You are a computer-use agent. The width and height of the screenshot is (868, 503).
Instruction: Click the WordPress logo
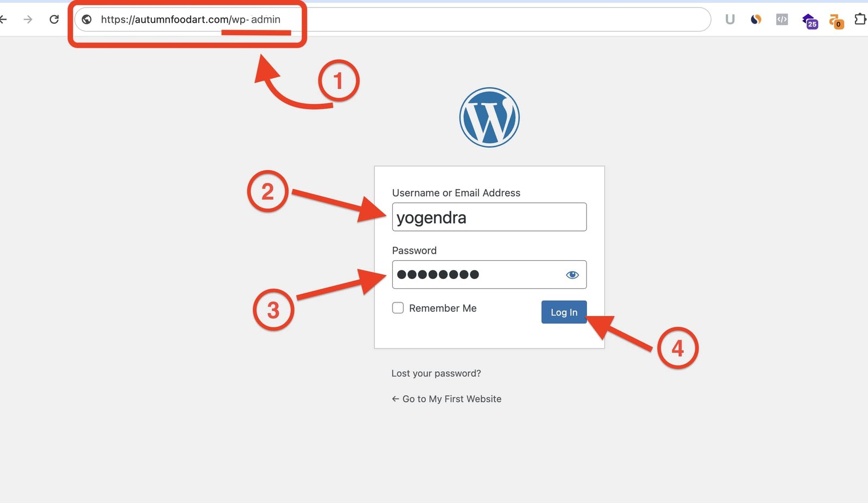tap(489, 117)
